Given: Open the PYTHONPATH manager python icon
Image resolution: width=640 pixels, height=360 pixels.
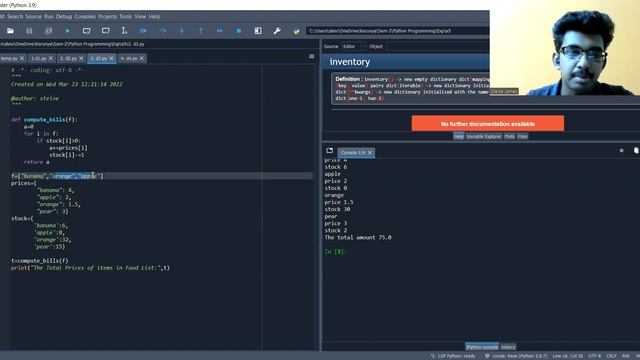Looking at the screenshot, I should click(296, 31).
